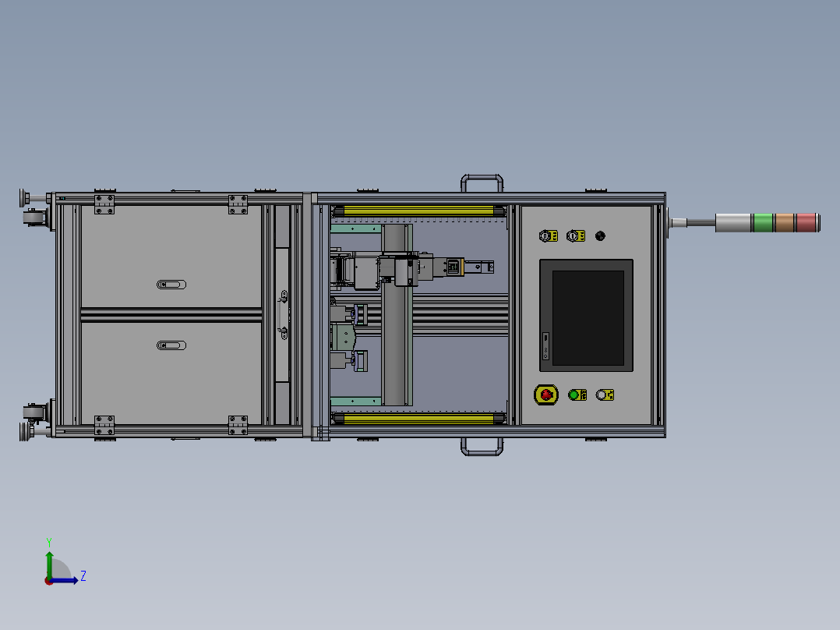This screenshot has height=630, width=840.
Task: Select the top-right door hinge
Action: click(x=238, y=204)
